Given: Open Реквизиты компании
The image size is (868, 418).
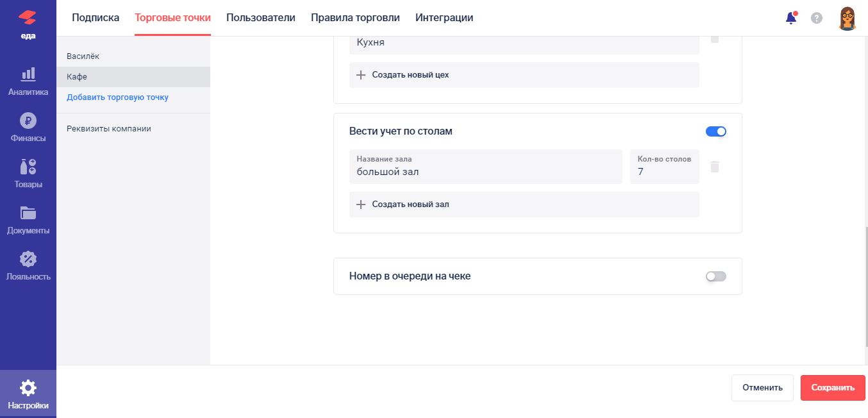Looking at the screenshot, I should click(109, 128).
